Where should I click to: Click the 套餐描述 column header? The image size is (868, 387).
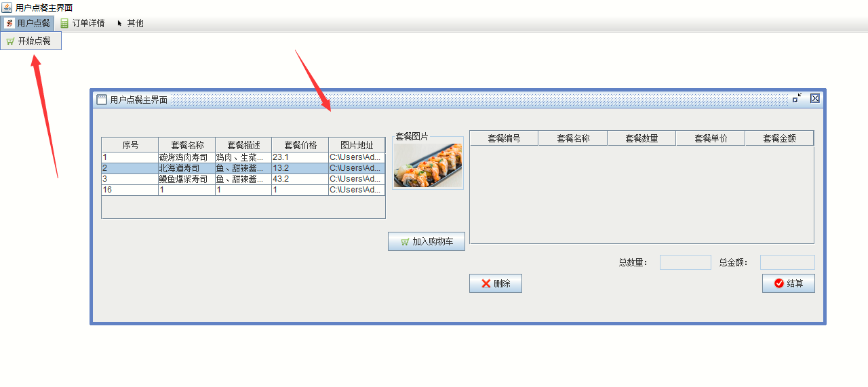pyautogui.click(x=243, y=145)
